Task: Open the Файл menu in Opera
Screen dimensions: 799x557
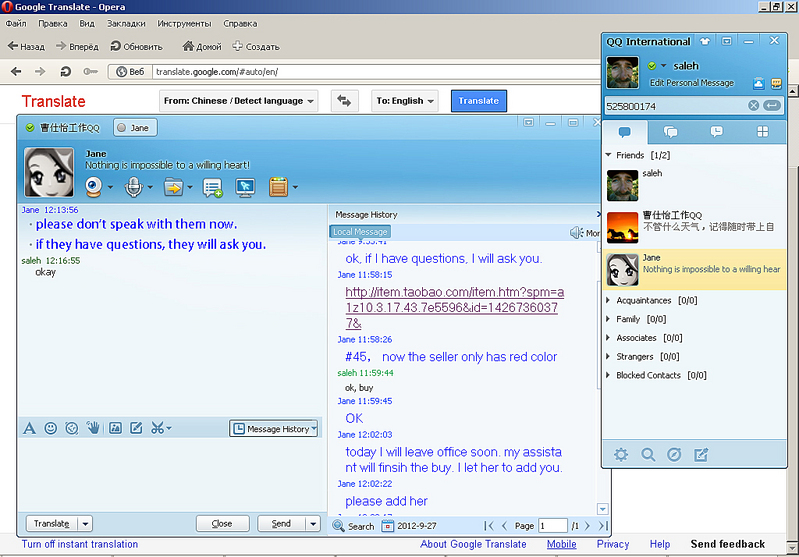Action: [16, 23]
